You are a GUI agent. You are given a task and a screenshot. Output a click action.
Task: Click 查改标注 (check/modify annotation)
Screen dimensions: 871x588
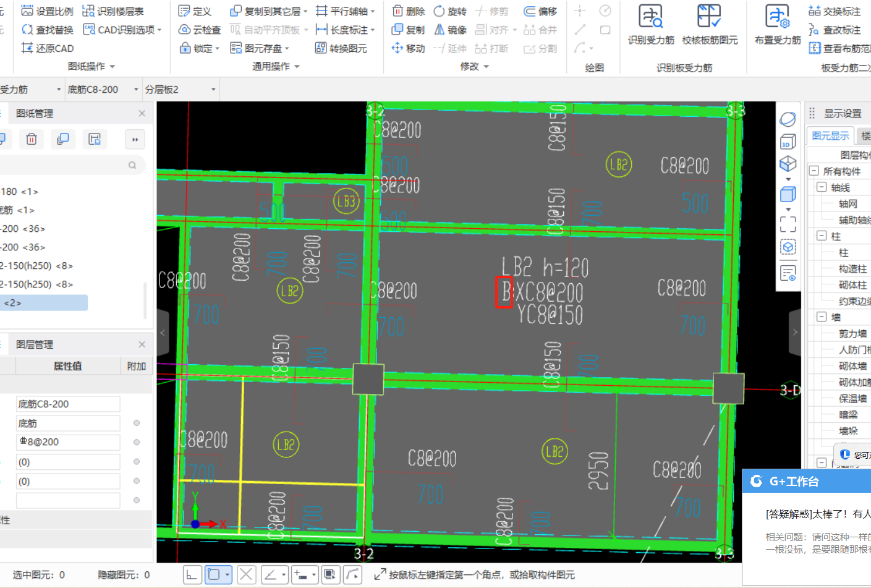835,30
